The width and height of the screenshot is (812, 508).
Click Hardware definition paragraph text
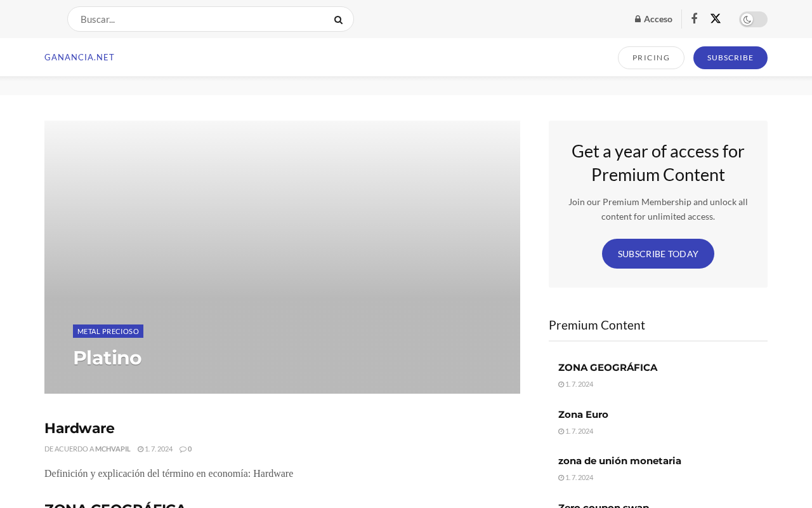[x=169, y=474]
